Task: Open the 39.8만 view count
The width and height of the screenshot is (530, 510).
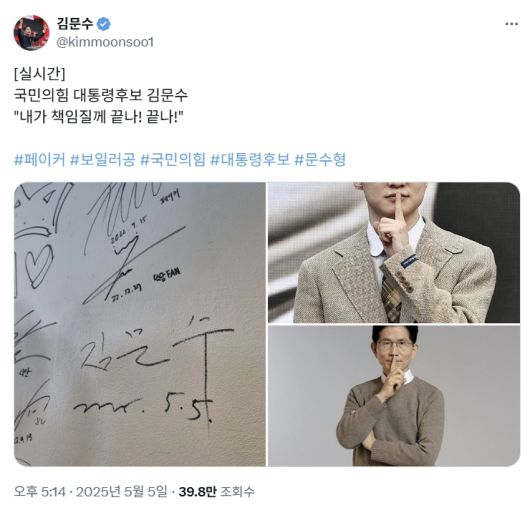Action: pyautogui.click(x=197, y=492)
